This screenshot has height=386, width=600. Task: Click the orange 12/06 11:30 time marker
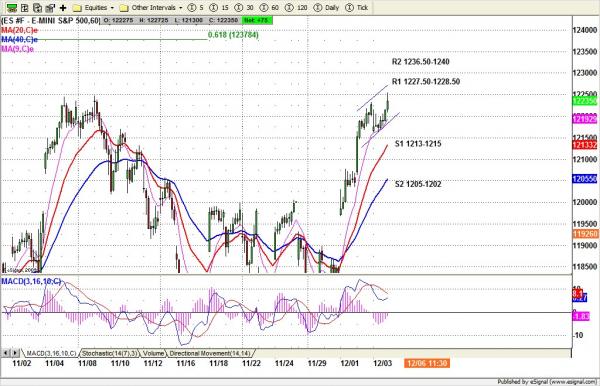(427, 363)
